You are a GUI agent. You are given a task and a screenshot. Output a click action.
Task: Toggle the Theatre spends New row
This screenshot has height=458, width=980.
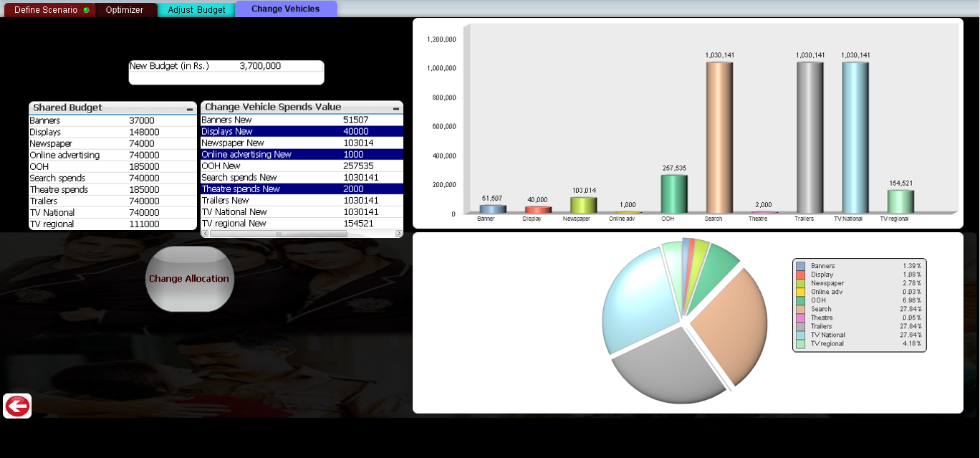coord(302,189)
